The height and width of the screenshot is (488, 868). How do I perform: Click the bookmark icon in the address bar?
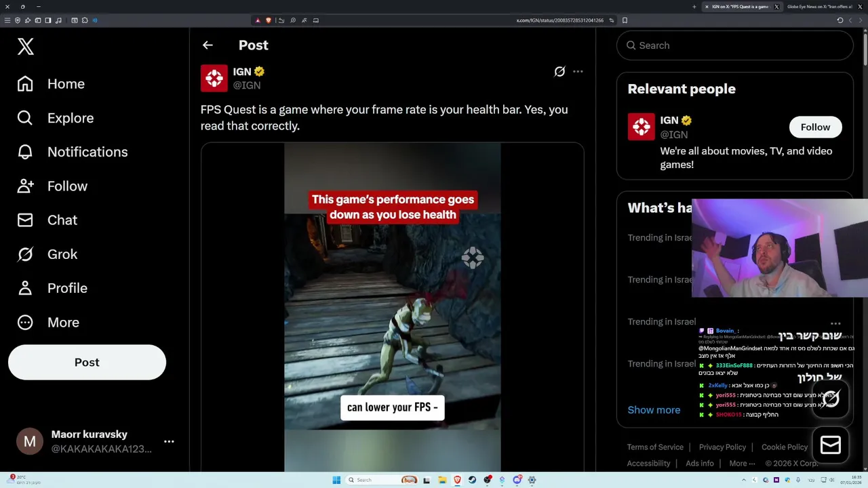click(625, 20)
